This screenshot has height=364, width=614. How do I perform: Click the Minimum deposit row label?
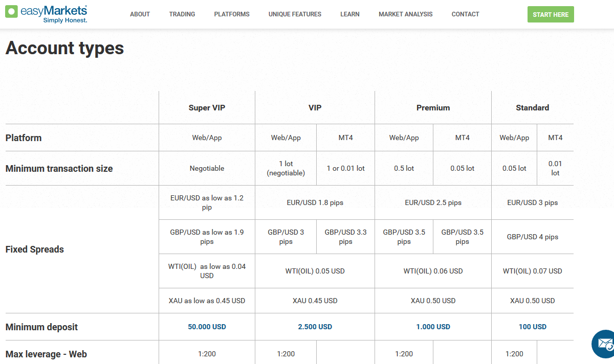point(41,327)
